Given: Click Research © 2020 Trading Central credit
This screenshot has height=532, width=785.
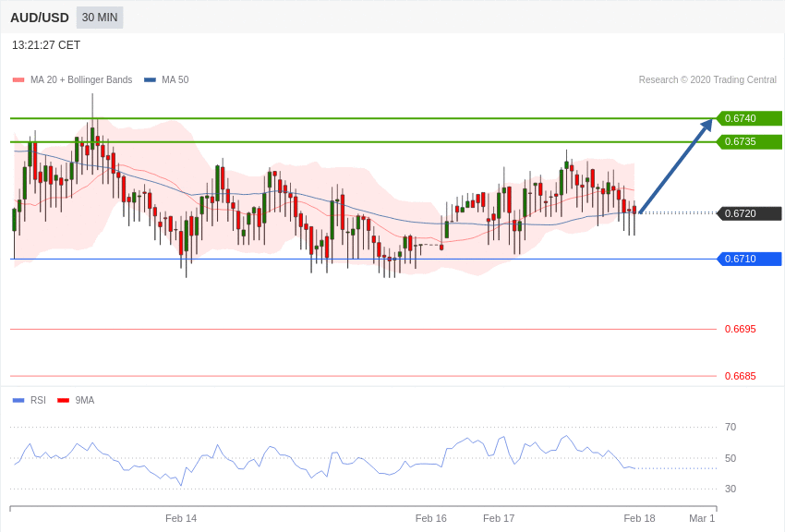Looking at the screenshot, I should pyautogui.click(x=707, y=79).
